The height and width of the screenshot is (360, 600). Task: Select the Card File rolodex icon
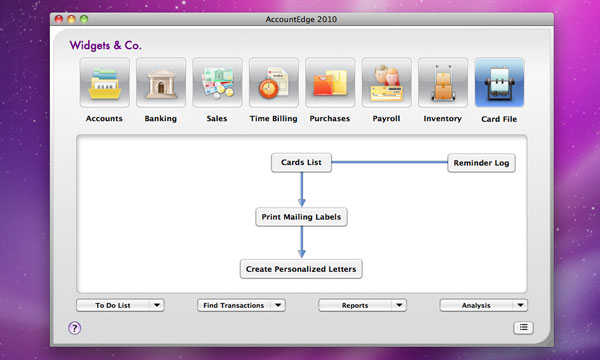499,83
